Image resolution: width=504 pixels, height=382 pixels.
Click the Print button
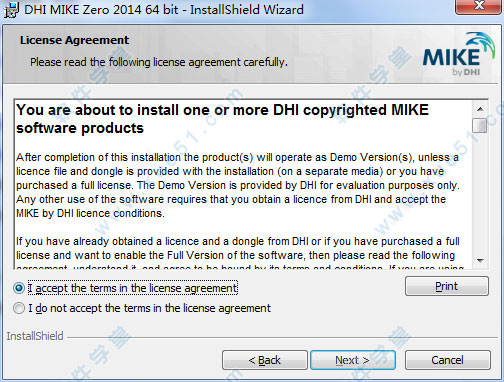tap(447, 286)
